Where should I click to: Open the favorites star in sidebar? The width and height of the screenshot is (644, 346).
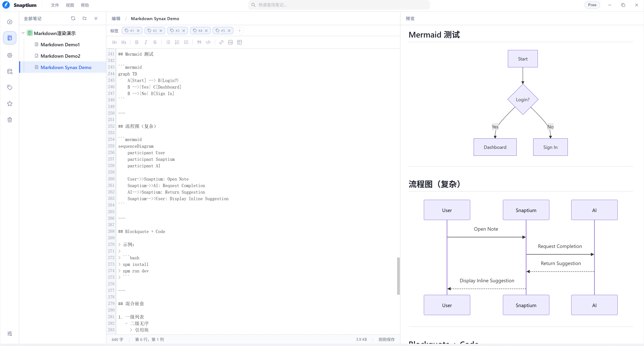click(10, 103)
